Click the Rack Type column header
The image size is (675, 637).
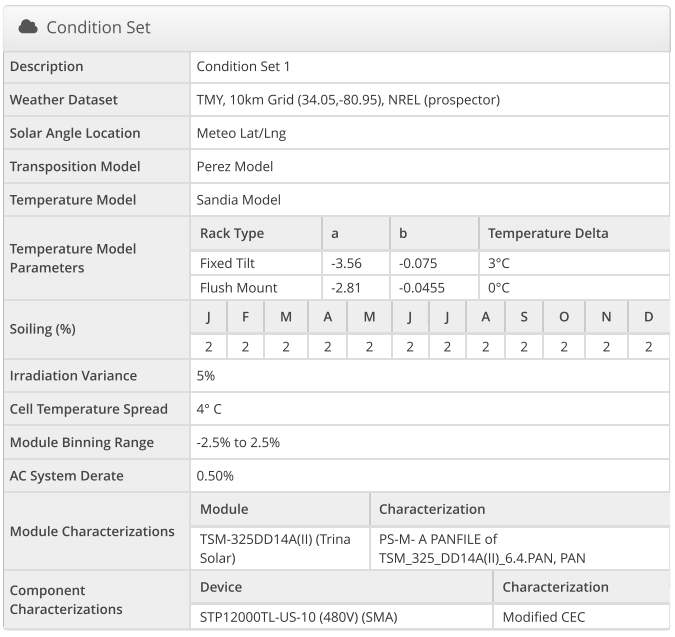click(232, 233)
